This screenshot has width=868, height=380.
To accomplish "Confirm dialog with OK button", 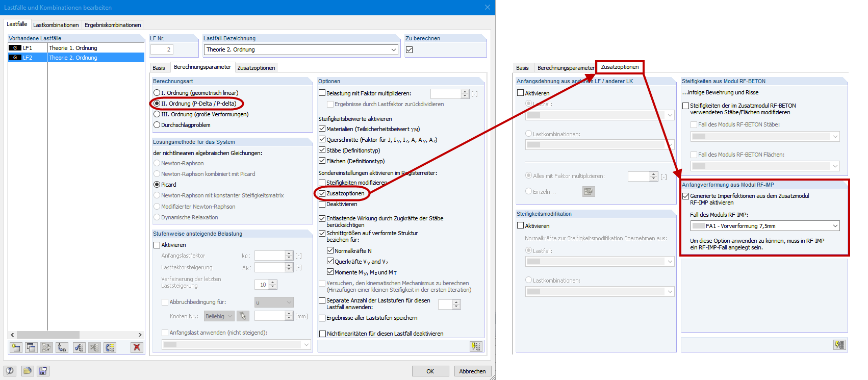I will 430,371.
